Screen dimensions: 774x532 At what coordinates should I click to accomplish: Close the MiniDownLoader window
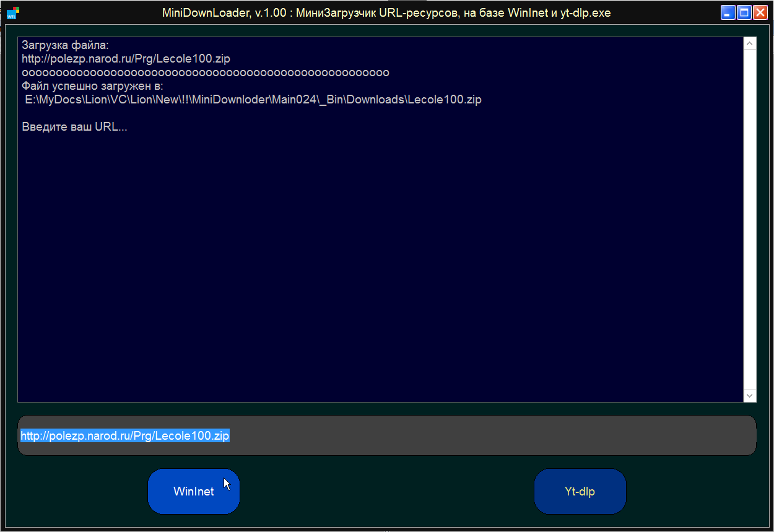[x=760, y=13]
